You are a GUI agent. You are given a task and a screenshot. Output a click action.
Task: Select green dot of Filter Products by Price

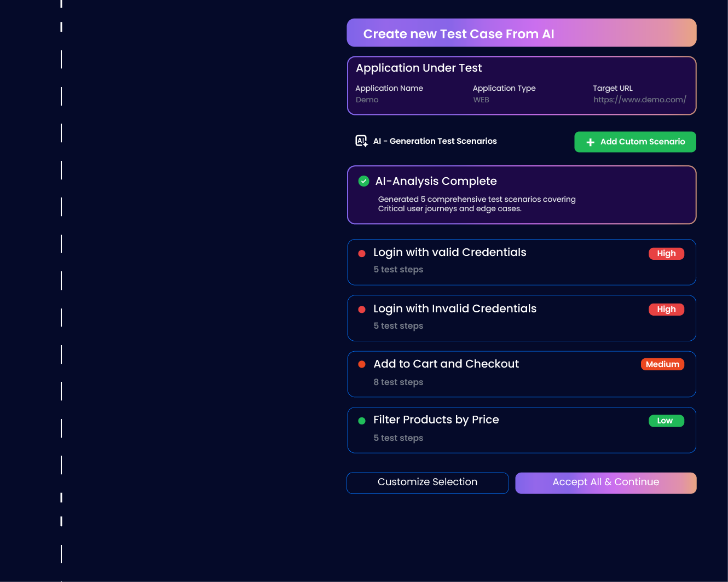pyautogui.click(x=362, y=421)
